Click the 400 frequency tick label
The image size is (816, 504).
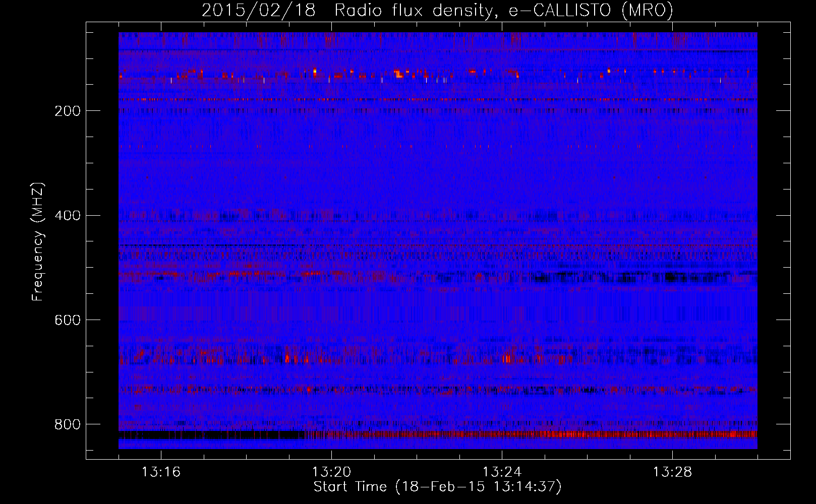click(x=68, y=216)
